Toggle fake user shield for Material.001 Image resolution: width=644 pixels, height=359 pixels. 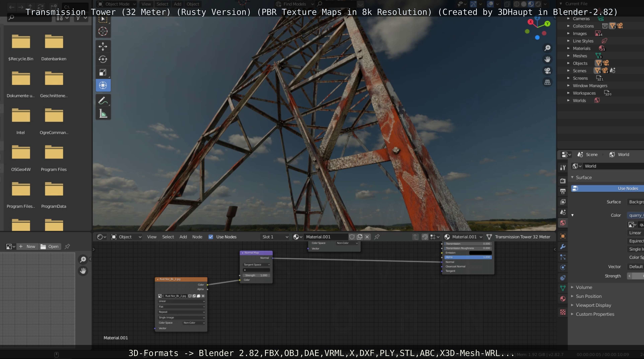tap(352, 237)
